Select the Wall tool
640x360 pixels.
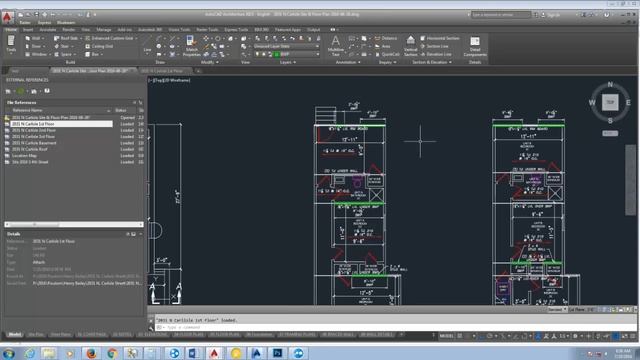(x=33, y=38)
